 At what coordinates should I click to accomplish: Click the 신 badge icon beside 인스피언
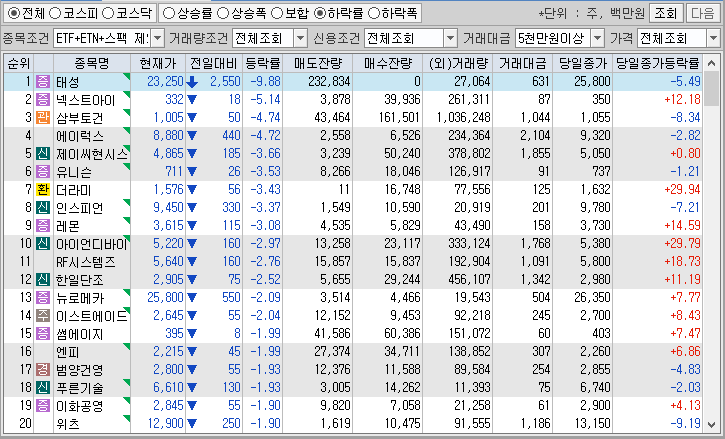click(43, 208)
